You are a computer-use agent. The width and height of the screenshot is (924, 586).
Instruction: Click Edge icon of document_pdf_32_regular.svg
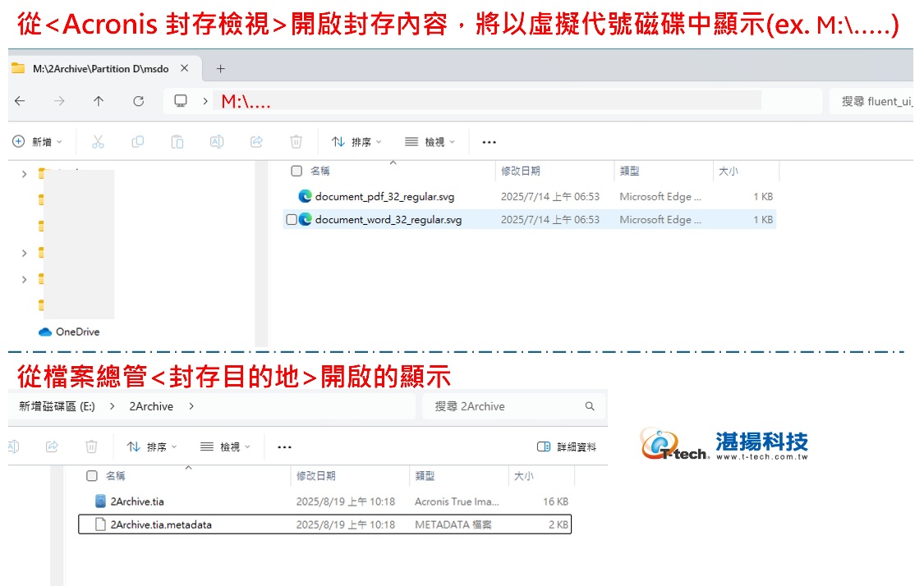[x=306, y=196]
